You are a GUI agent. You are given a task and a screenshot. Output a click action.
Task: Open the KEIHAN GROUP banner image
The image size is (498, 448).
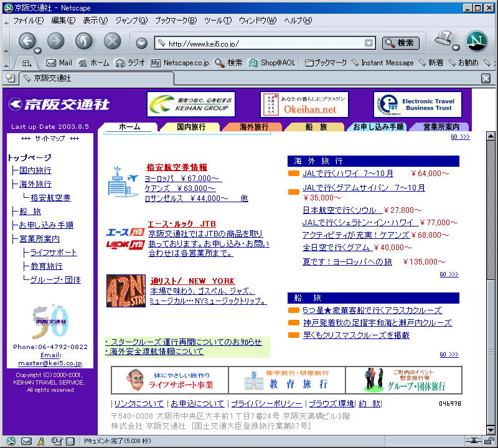(191, 105)
